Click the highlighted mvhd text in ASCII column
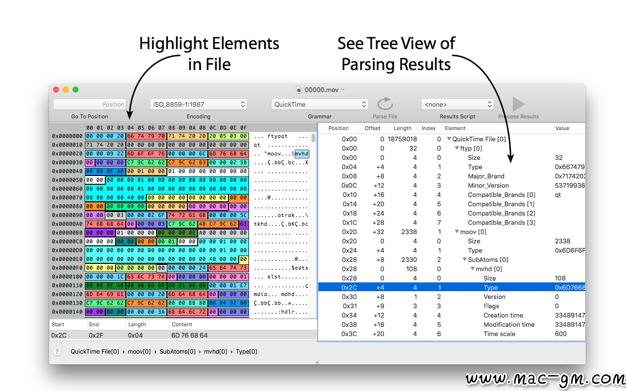 coord(302,153)
